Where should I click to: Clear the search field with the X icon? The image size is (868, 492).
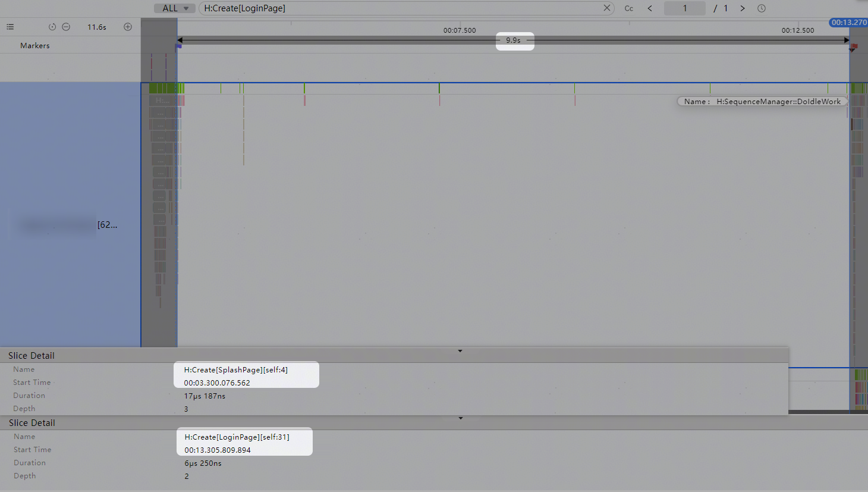click(606, 8)
